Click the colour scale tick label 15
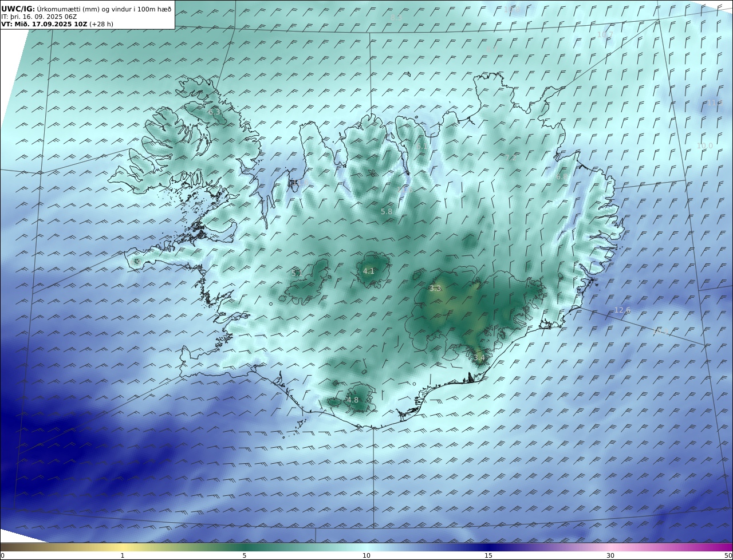Screen dimensions: 733x560 [x=488, y=555]
